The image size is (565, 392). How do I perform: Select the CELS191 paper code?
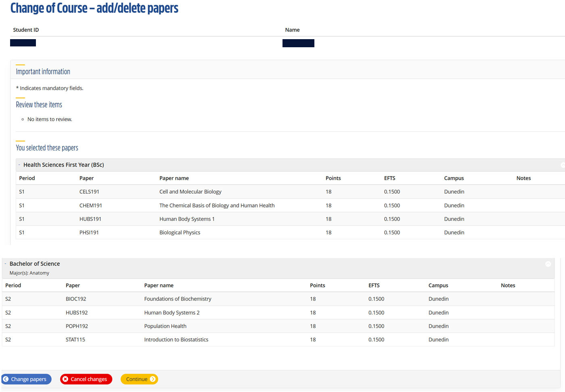(x=89, y=192)
